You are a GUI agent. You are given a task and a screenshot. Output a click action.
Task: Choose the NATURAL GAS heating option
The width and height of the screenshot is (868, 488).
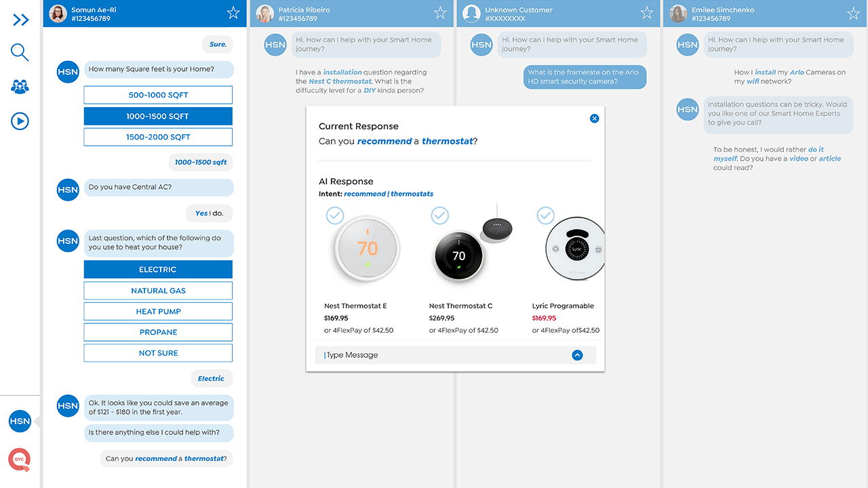point(158,290)
